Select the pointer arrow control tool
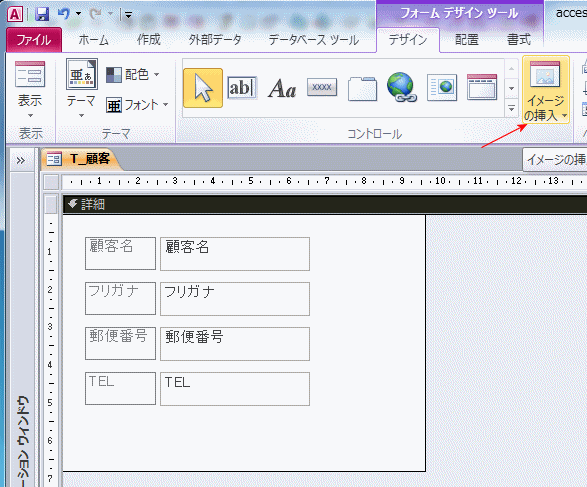Screen dimensions: 587x487 pyautogui.click(x=203, y=88)
